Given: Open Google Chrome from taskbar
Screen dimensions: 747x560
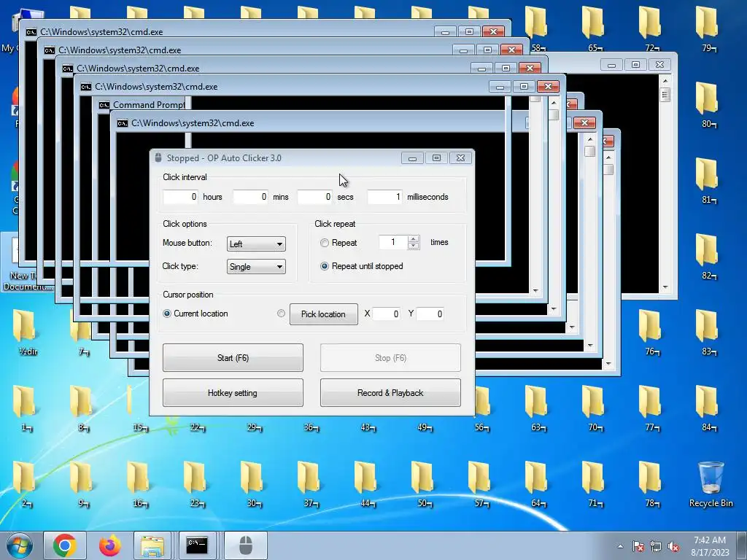Looking at the screenshot, I should coord(65,545).
